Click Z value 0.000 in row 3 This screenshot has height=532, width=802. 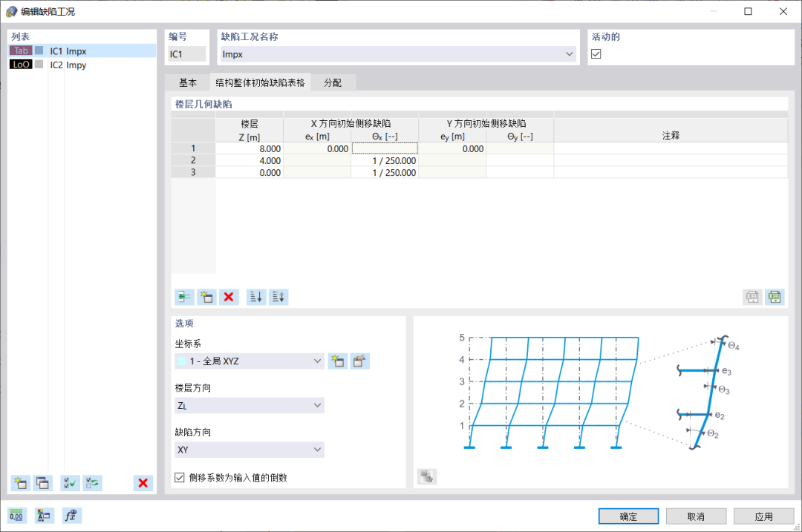tap(250, 173)
